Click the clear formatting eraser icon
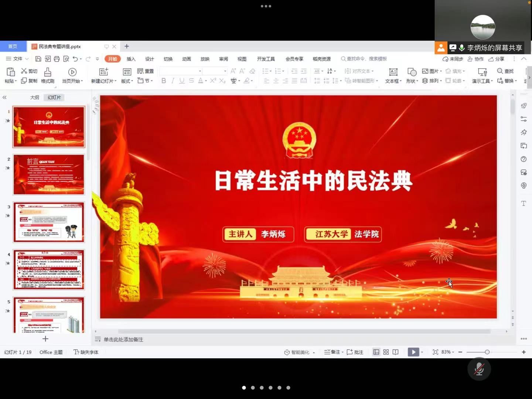This screenshot has width=532, height=399. tap(252, 71)
